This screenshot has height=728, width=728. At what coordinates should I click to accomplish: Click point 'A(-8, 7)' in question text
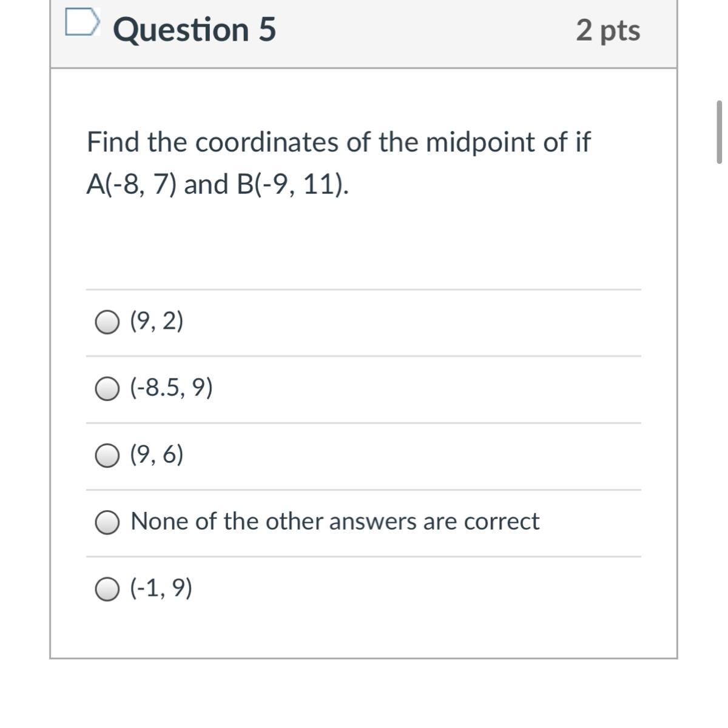tap(132, 184)
